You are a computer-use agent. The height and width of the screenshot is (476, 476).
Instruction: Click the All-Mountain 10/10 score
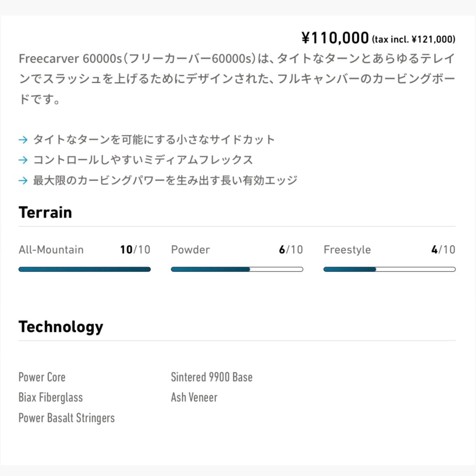135,249
